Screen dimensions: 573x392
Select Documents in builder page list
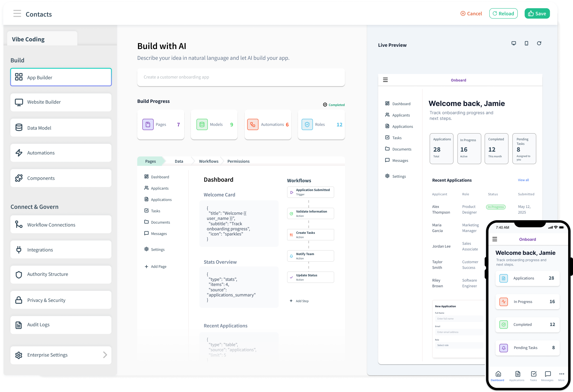tap(157, 222)
